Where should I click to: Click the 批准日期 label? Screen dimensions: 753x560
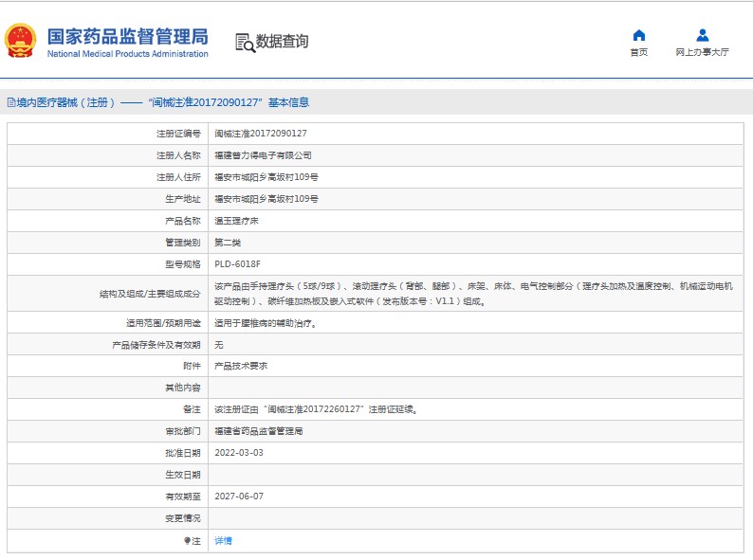[x=182, y=453]
